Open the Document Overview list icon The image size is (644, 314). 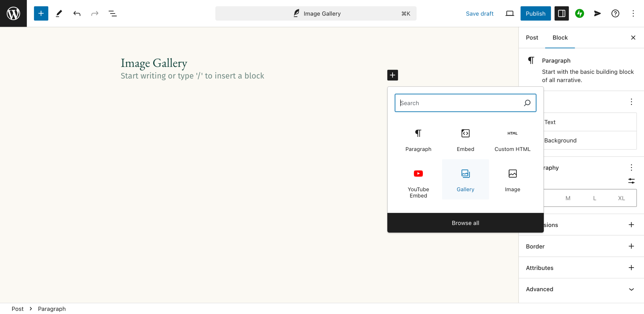pyautogui.click(x=112, y=13)
